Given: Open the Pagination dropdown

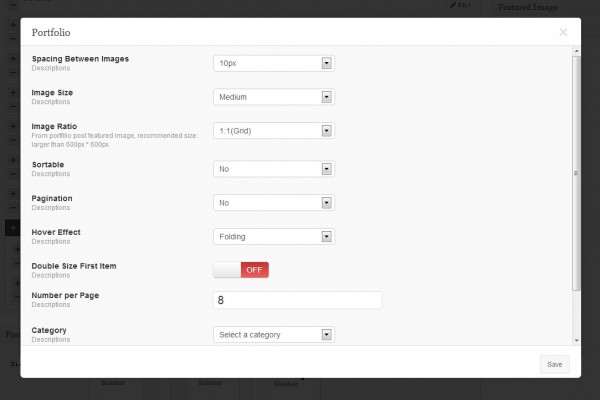Looking at the screenshot, I should [x=274, y=203].
